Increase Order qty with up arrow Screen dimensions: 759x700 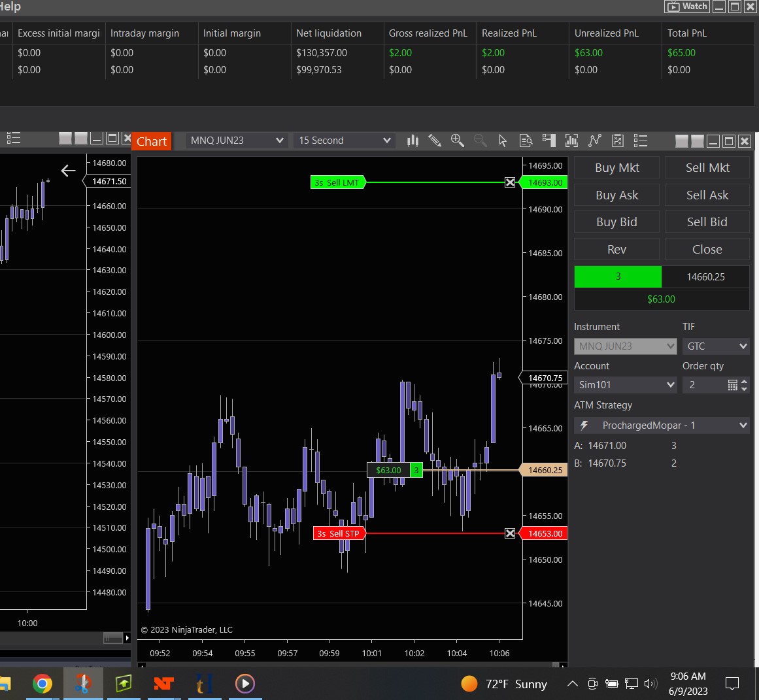(x=744, y=382)
